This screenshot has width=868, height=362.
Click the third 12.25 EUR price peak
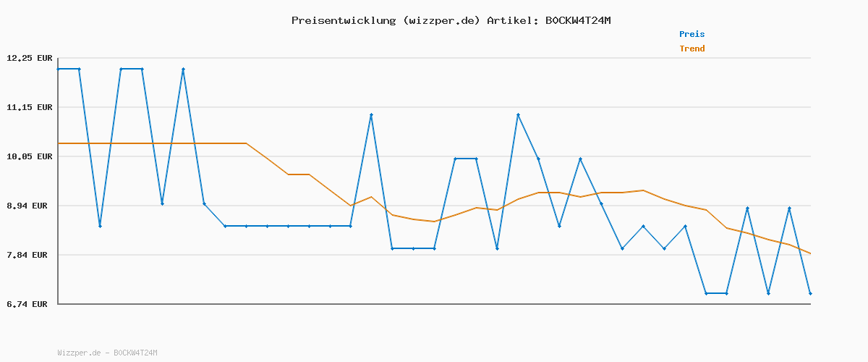[183, 69]
